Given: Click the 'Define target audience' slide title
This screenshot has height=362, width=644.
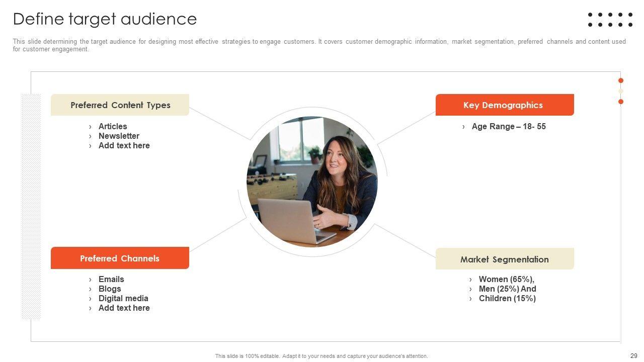Looking at the screenshot, I should [105, 19].
